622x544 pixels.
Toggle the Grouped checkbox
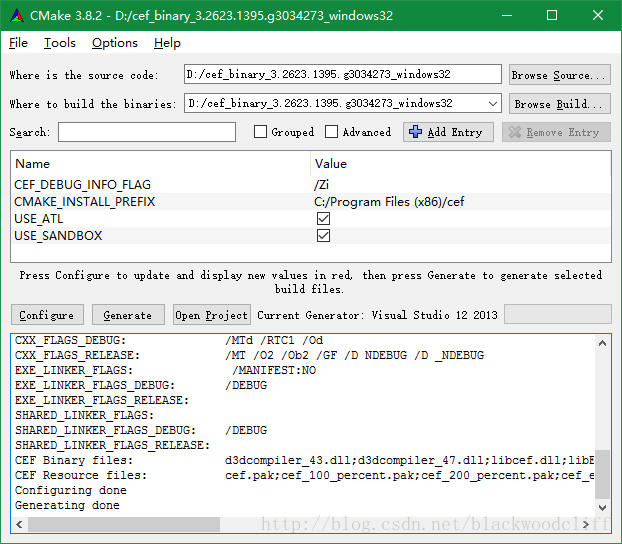(260, 132)
